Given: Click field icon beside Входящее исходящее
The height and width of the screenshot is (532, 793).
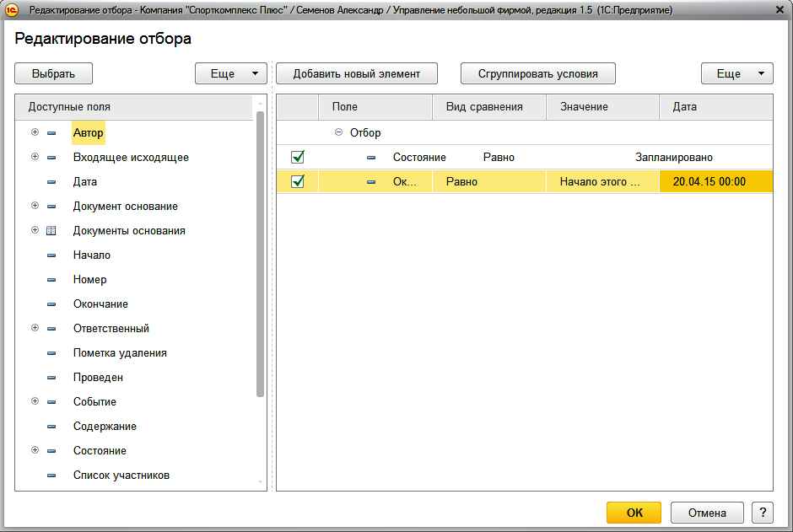Looking at the screenshot, I should 51,158.
